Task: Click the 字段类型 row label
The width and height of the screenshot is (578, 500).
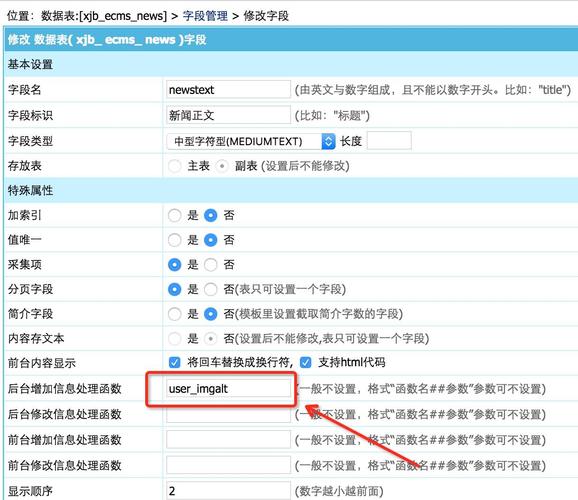Action: pos(30,141)
